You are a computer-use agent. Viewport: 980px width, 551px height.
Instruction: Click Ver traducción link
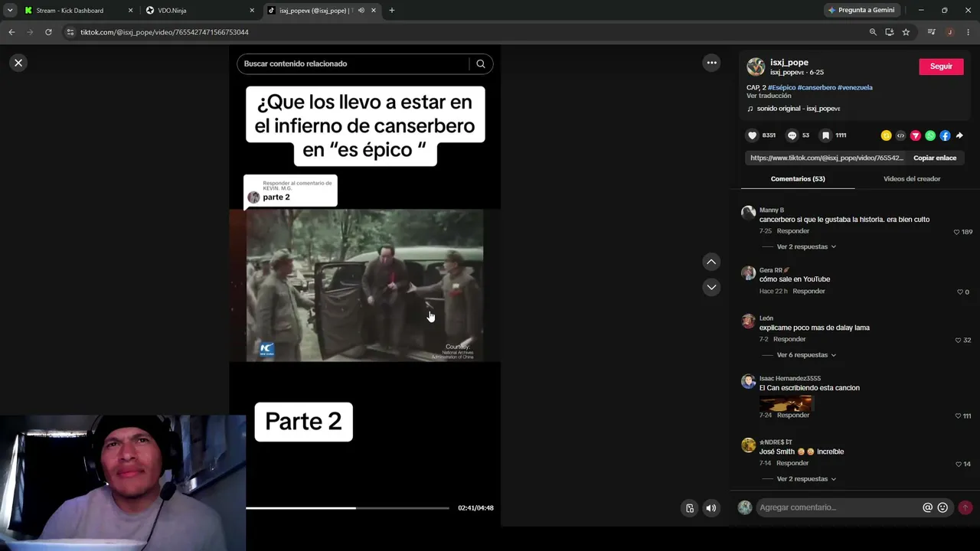coord(769,96)
